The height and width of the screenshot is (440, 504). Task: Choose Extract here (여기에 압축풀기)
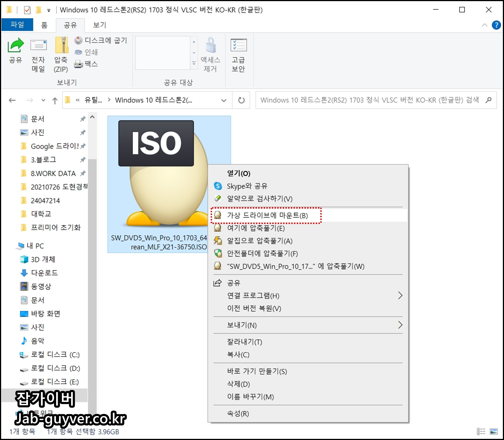pos(308,228)
